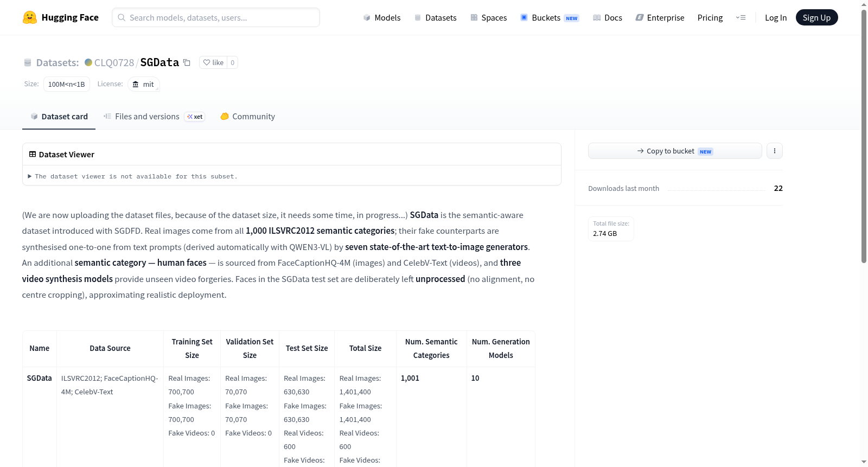868x467 pixels.
Task: Click the Data Source column header
Action: click(x=110, y=348)
